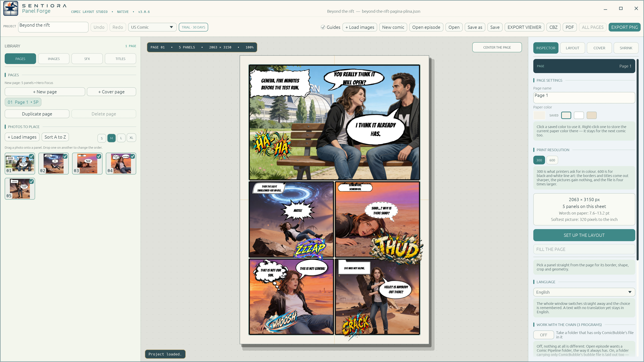Screen dimensions: 644x362
Task: Toggle the check mark on photo thumbnail 05
Action: pyautogui.click(x=31, y=182)
